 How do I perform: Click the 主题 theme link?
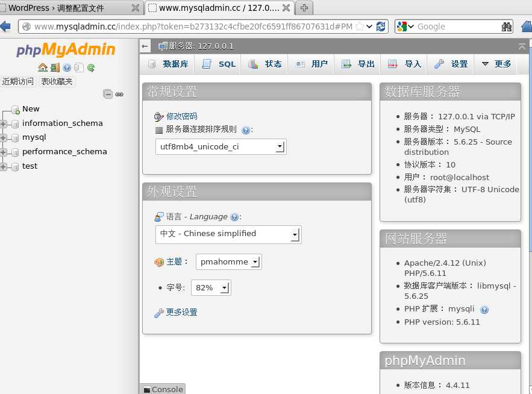[x=174, y=261]
